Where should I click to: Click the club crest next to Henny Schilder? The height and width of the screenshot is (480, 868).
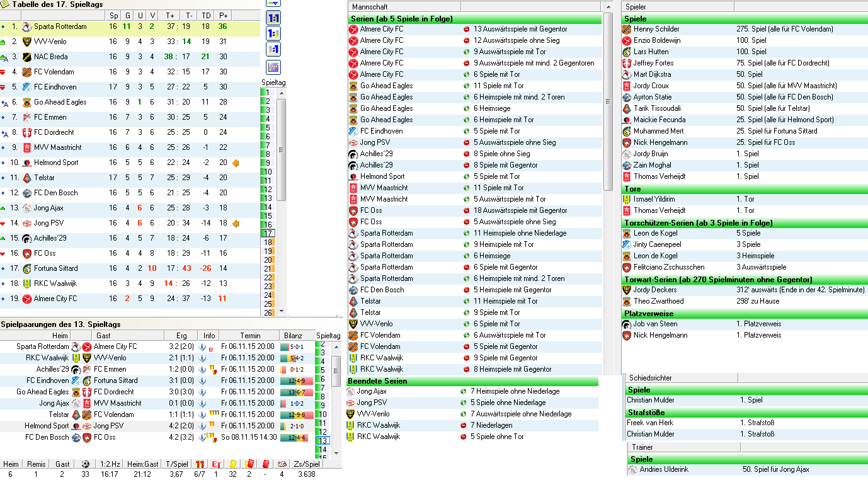[x=627, y=29]
